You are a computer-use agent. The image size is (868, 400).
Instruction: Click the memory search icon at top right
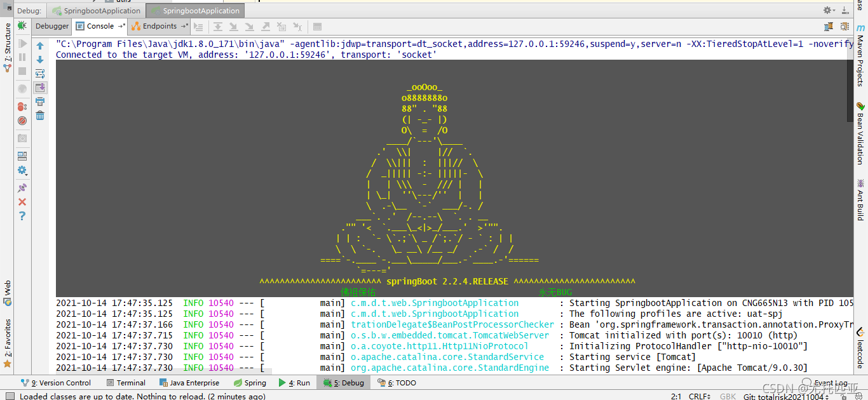(x=844, y=27)
